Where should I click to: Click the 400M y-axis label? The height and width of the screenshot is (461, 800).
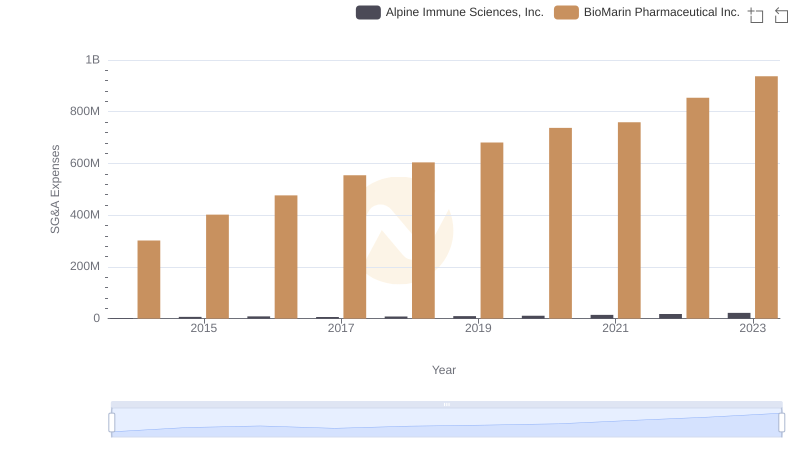pyautogui.click(x=85, y=215)
